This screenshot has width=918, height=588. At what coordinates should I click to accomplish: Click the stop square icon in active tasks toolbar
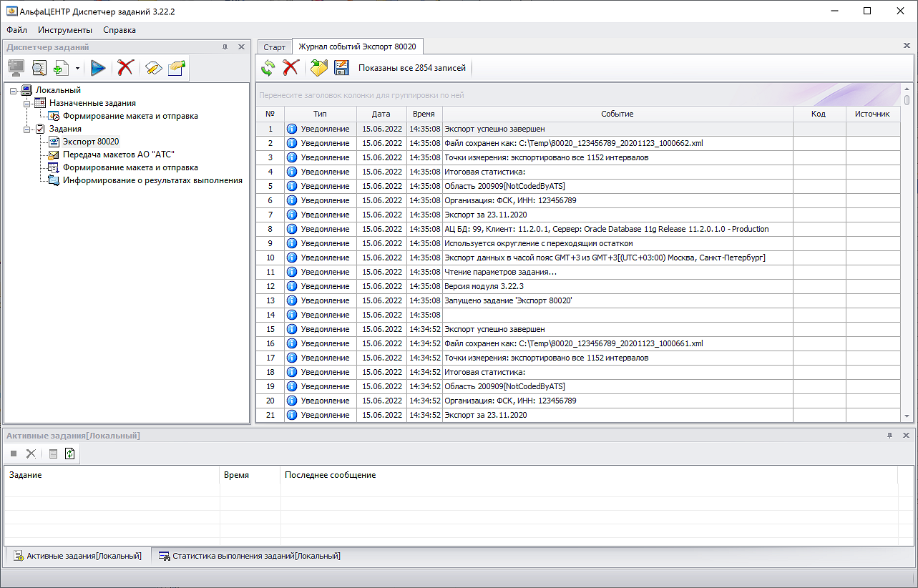(14, 454)
